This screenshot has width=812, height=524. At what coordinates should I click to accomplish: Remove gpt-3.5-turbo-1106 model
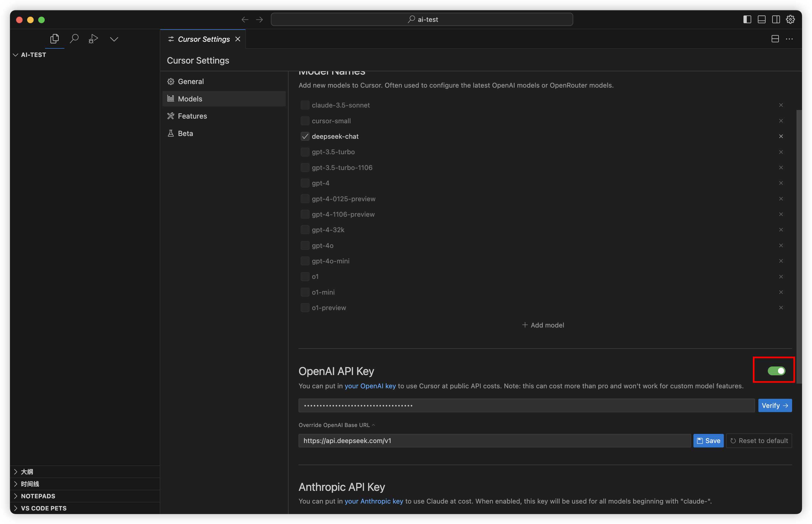[x=781, y=168]
